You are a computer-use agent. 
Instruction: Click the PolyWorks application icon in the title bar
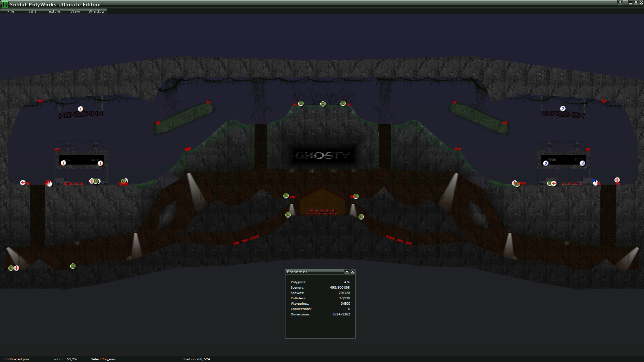pos(5,4)
